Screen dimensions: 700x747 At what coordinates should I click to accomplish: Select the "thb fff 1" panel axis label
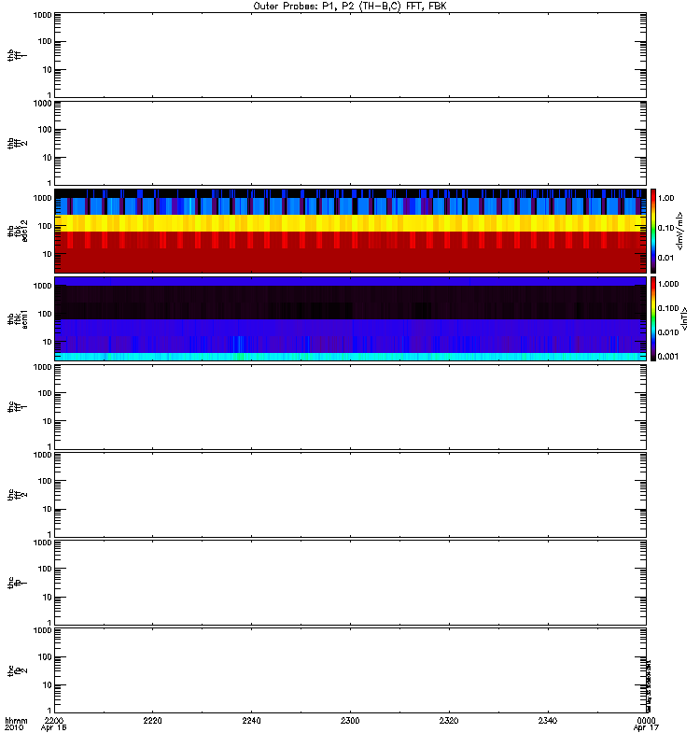17,55
